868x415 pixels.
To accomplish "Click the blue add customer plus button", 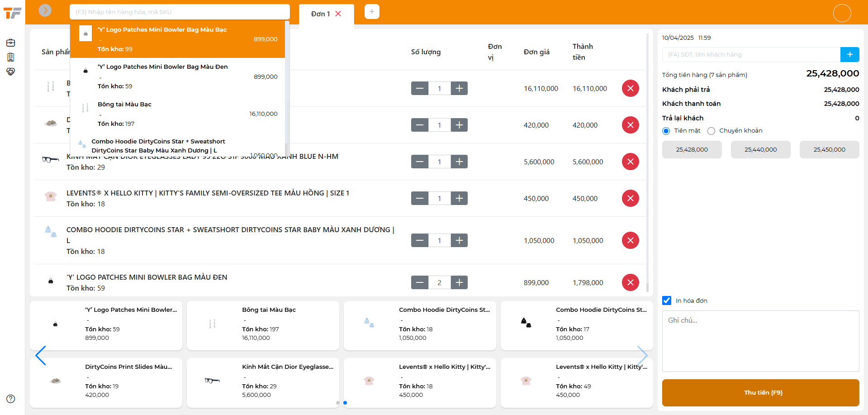I will tap(850, 54).
